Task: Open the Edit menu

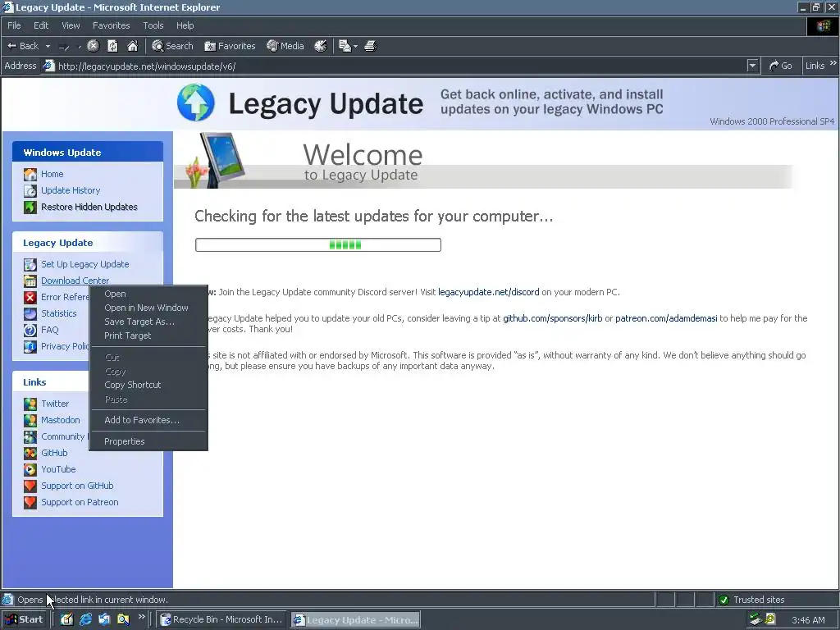Action: (x=41, y=25)
